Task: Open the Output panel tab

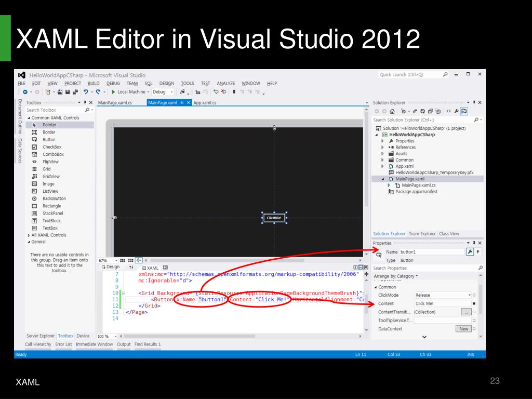Action: tap(124, 344)
